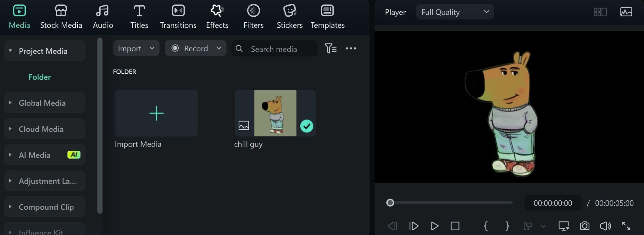Viewport: 644px width, 235px height.
Task: Expand the Influence Kit section
Action: (10, 232)
